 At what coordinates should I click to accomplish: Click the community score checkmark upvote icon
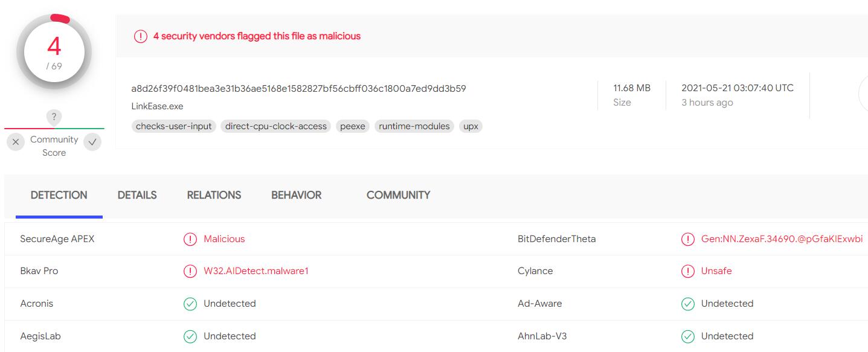[92, 142]
